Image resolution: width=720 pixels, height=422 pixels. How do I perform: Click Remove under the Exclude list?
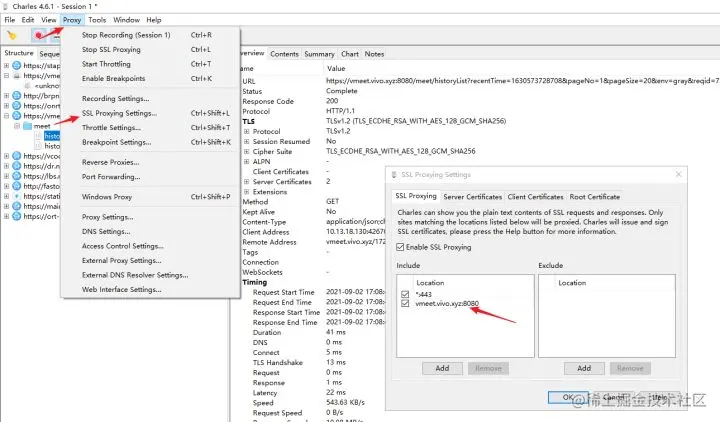pyautogui.click(x=630, y=368)
